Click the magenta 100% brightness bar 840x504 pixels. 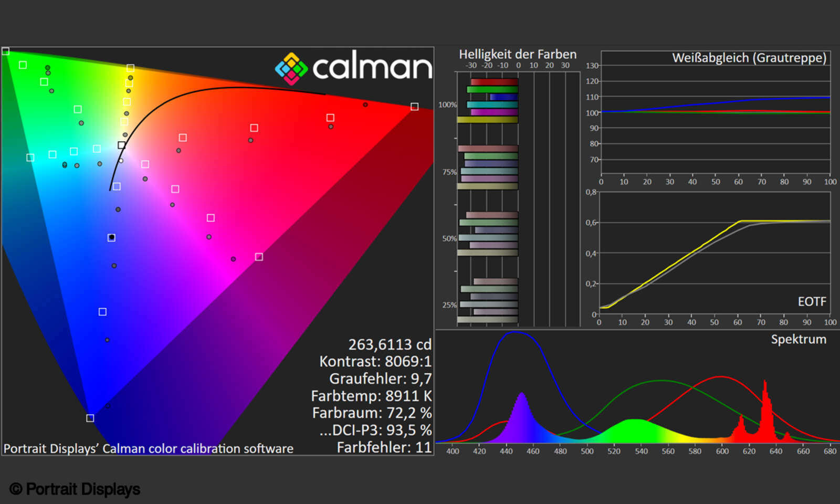click(x=494, y=112)
